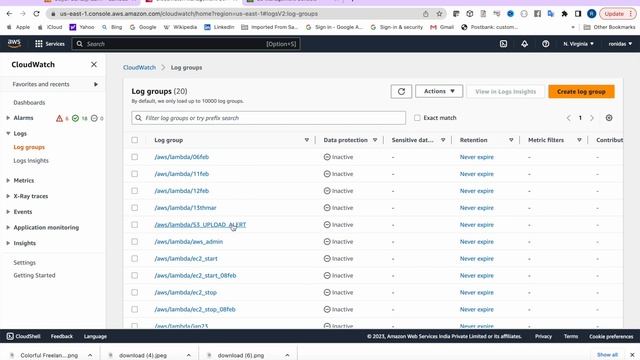The image size is (640, 360).
Task: Open table preferences gear icon
Action: [x=609, y=118]
